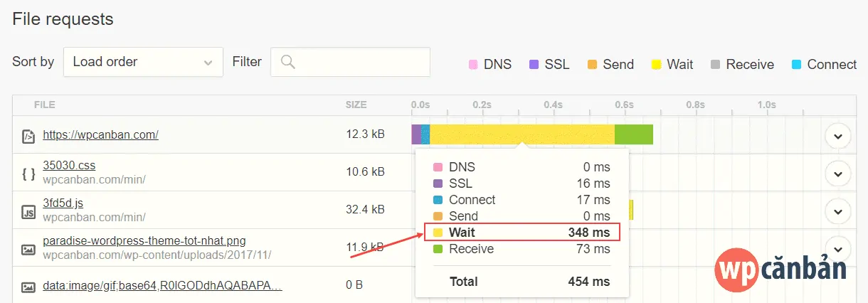Image resolution: width=868 pixels, height=303 pixels.
Task: Expand details for 3fd5d.js row
Action: pos(838,211)
